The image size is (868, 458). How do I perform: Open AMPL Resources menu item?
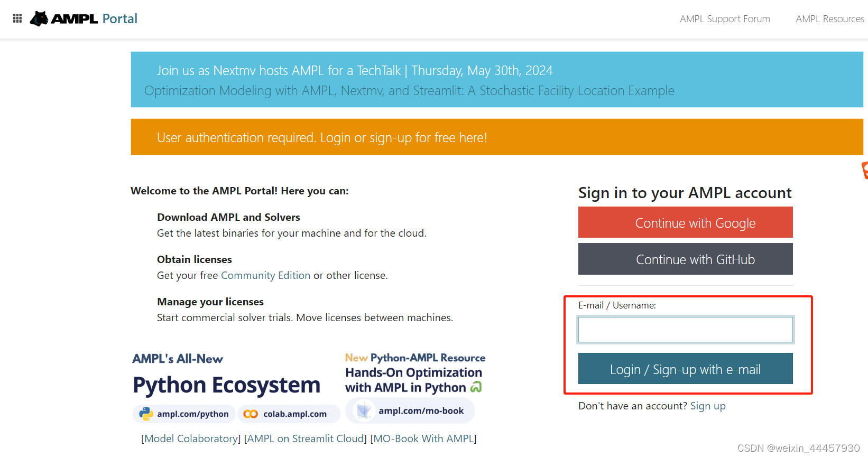click(830, 19)
